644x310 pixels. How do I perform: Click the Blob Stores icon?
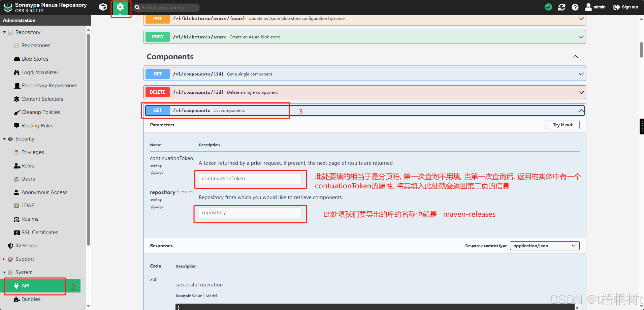pyautogui.click(x=17, y=59)
